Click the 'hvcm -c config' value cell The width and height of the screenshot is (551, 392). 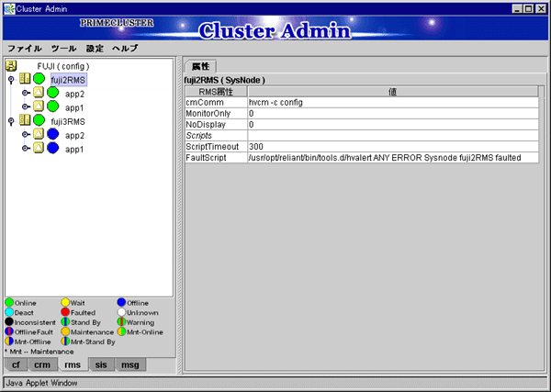coord(393,103)
